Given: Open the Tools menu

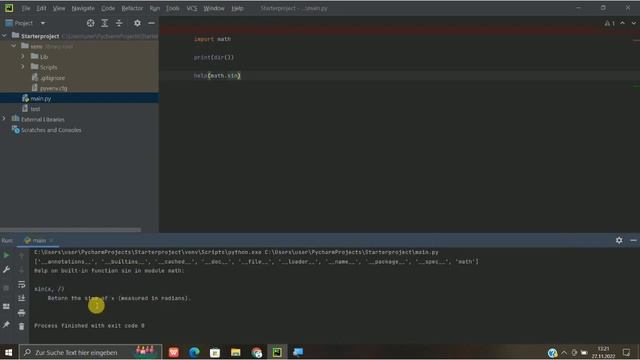Looking at the screenshot, I should click(x=173, y=8).
